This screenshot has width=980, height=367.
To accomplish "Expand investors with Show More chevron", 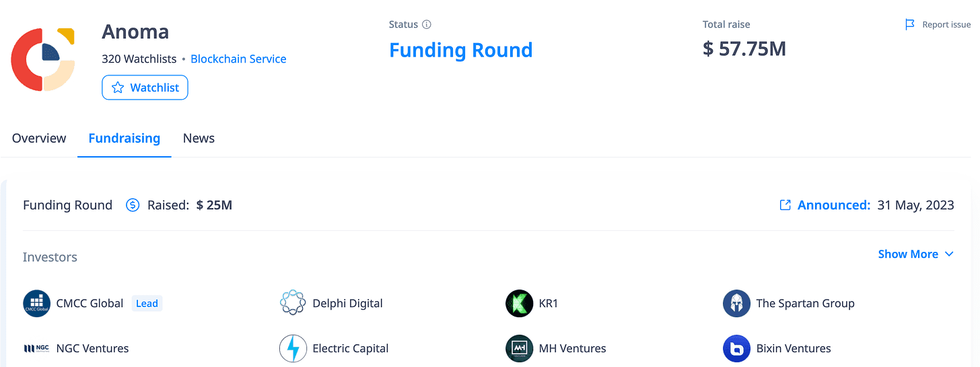I will [x=949, y=254].
